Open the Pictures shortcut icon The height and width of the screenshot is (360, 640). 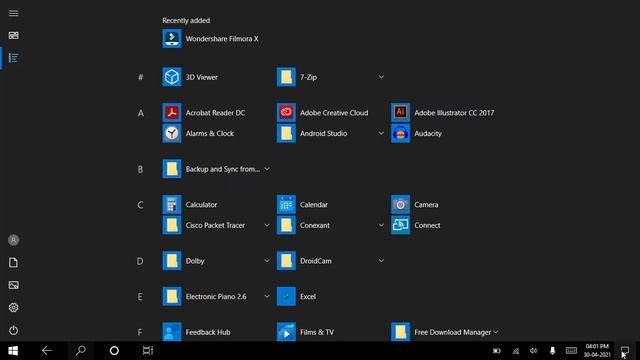(13, 285)
